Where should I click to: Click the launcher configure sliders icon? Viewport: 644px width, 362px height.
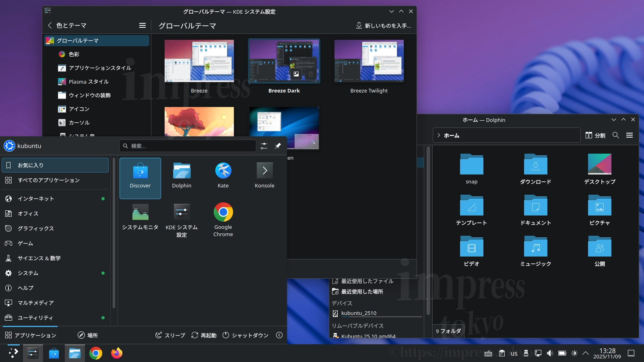264,146
